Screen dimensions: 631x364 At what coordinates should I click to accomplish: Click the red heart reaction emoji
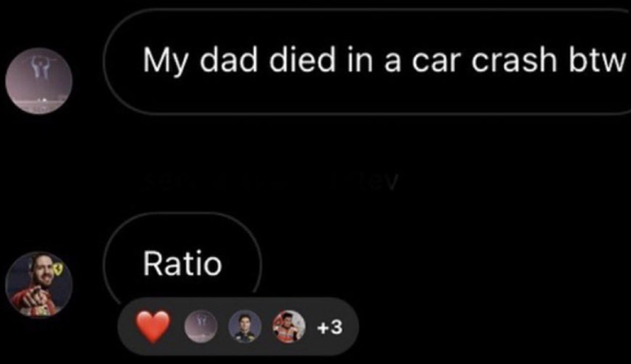153,327
